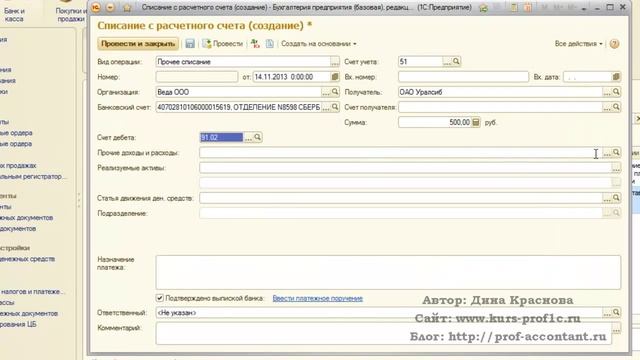Screen dimensions: 640x360
Task: Click the 'Ответственный' field
Action: point(379,313)
